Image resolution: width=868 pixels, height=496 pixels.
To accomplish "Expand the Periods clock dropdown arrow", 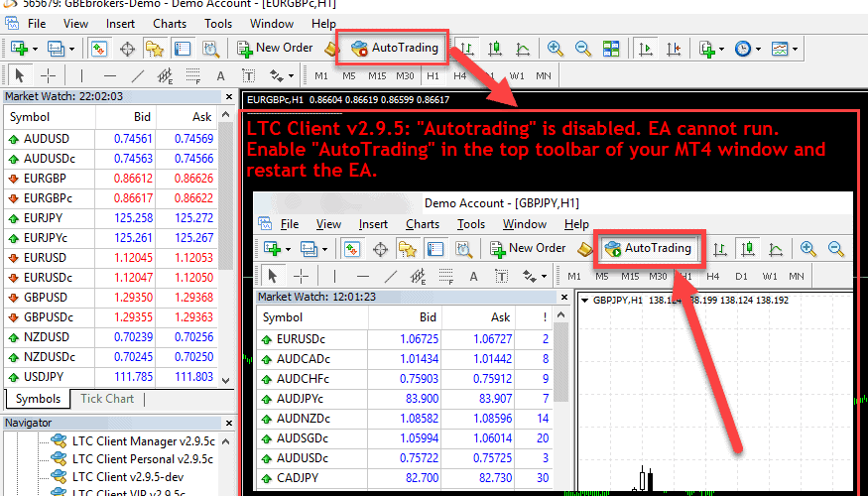I will coord(758,49).
